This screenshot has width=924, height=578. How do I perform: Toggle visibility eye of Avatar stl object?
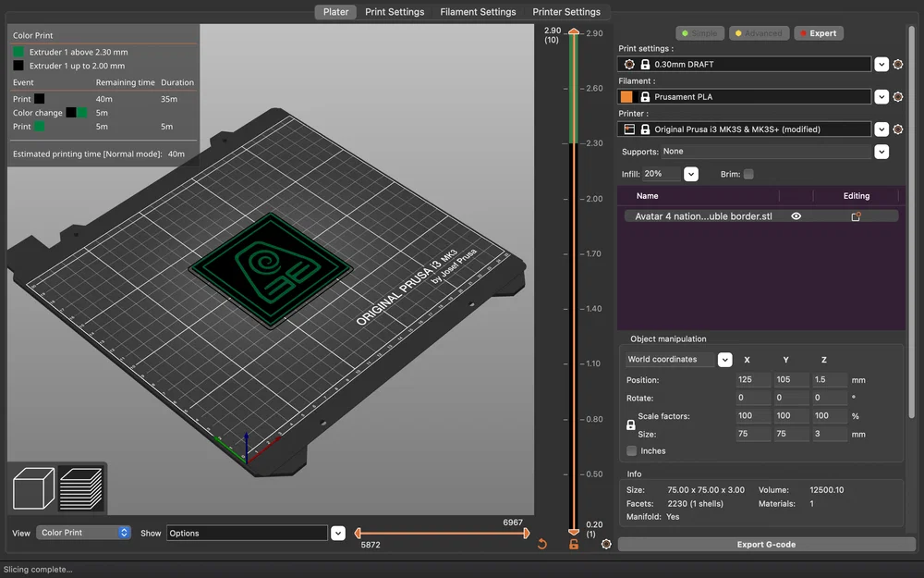click(796, 216)
